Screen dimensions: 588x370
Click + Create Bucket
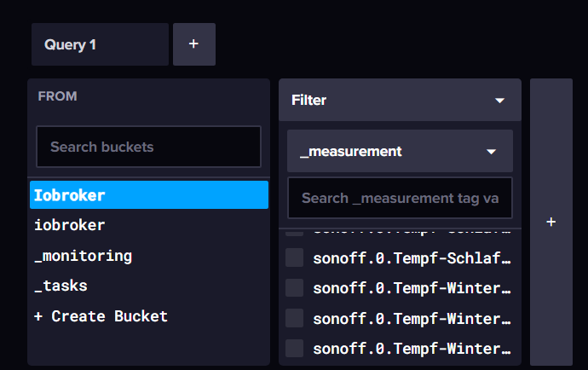149,316
